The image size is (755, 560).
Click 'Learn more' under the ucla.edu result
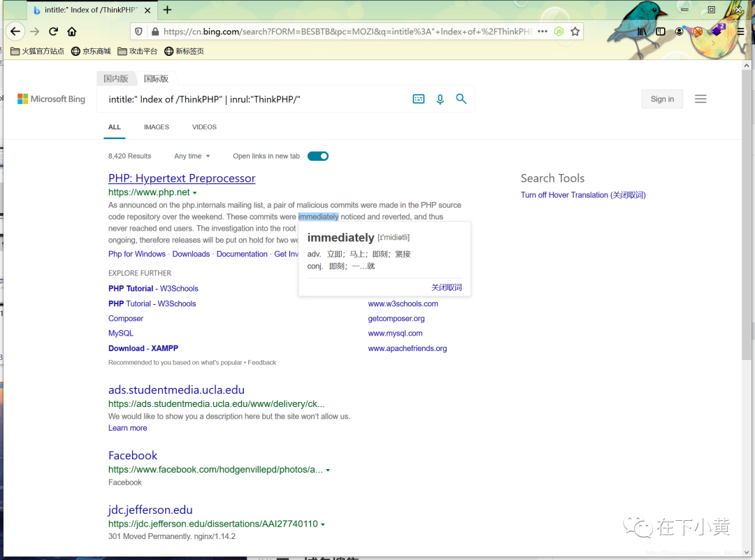pyautogui.click(x=128, y=428)
